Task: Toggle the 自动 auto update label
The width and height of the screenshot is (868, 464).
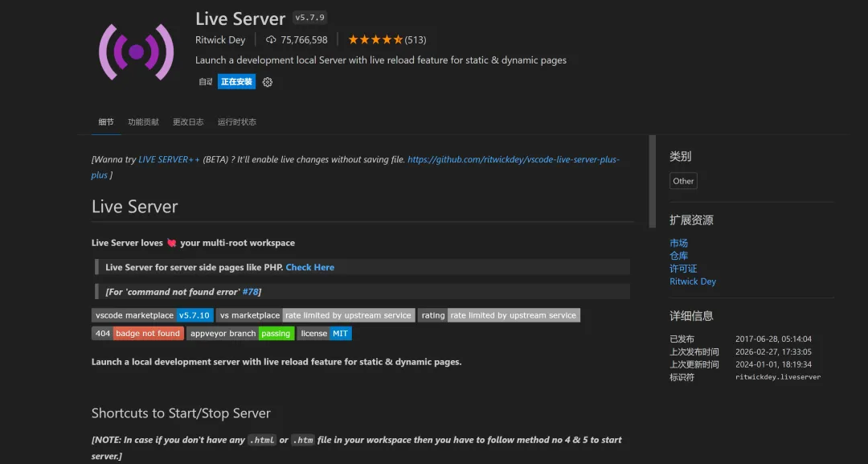Action: (206, 81)
